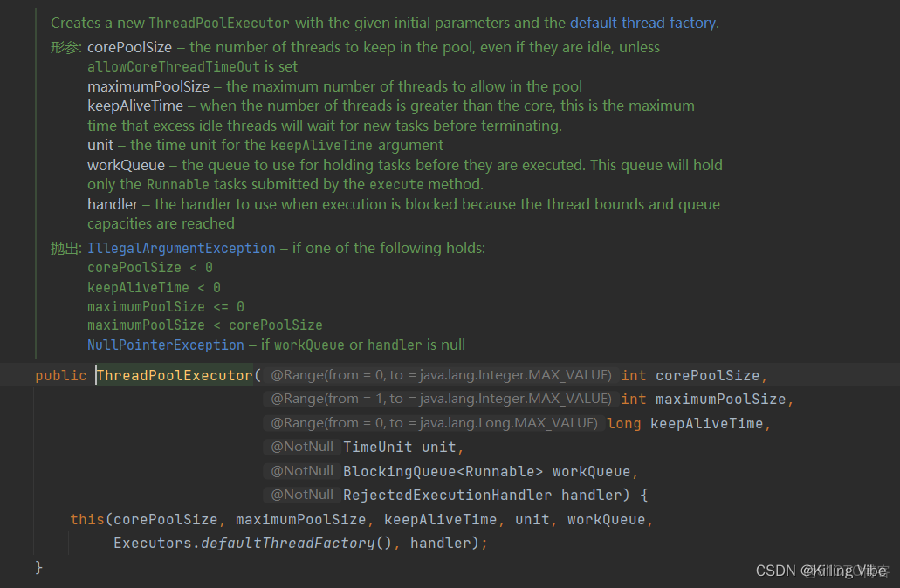
Task: Click the IllegalArgumentException doc link
Action: tap(181, 249)
